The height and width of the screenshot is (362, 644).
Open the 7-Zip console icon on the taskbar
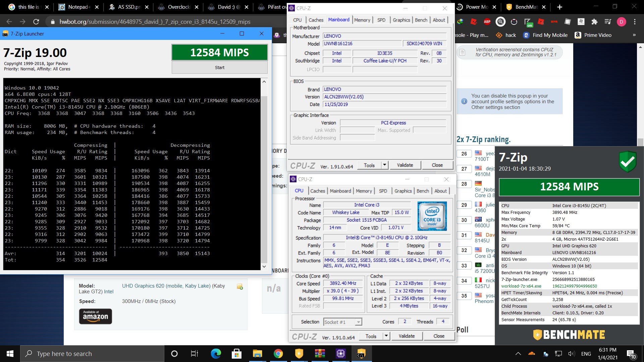tap(361, 354)
